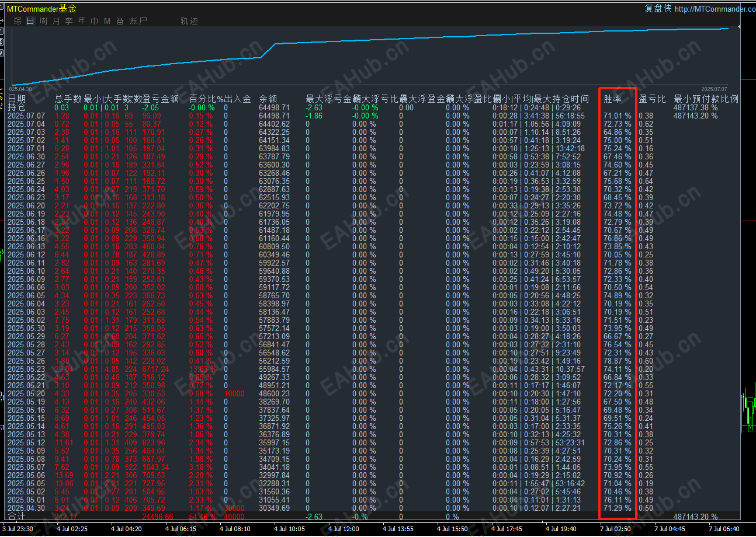Click the MTCommander基金 title

(x=41, y=9)
